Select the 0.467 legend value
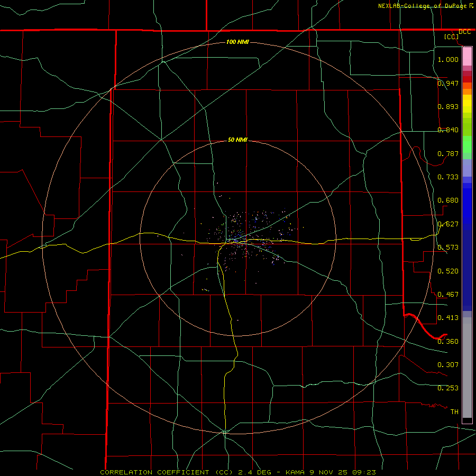This screenshot has height=476, width=476. 448,295
